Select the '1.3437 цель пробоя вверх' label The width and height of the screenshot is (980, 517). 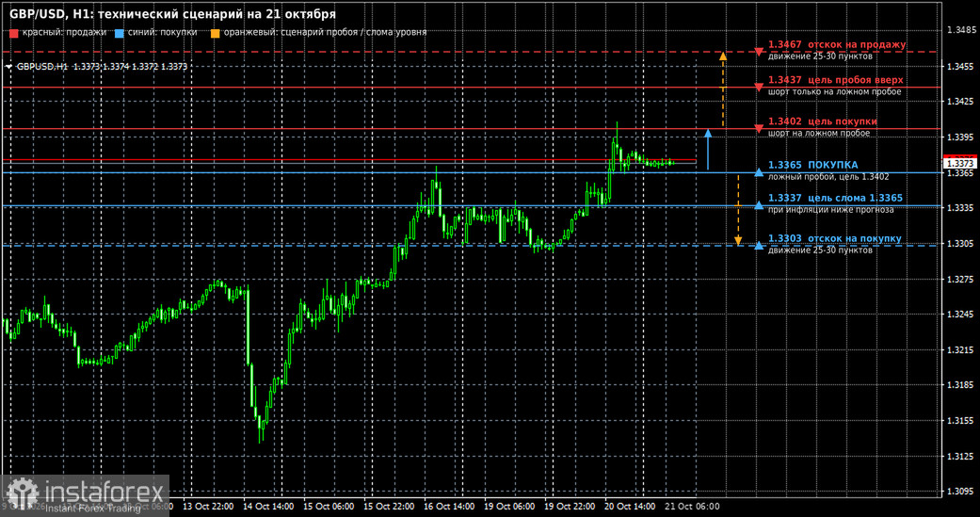(836, 80)
